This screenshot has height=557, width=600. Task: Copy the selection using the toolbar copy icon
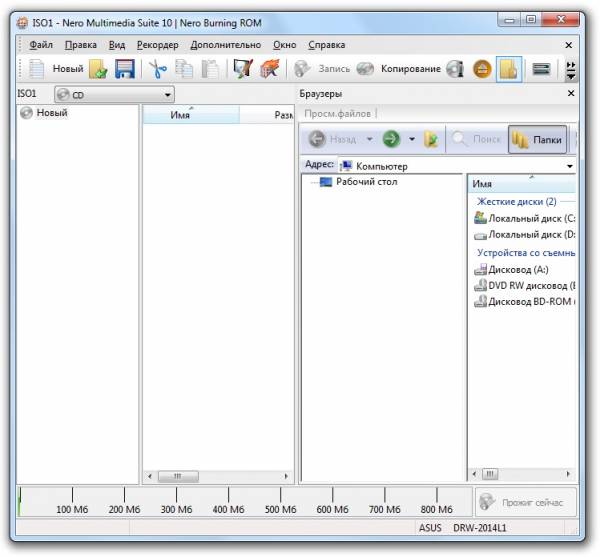(184, 69)
